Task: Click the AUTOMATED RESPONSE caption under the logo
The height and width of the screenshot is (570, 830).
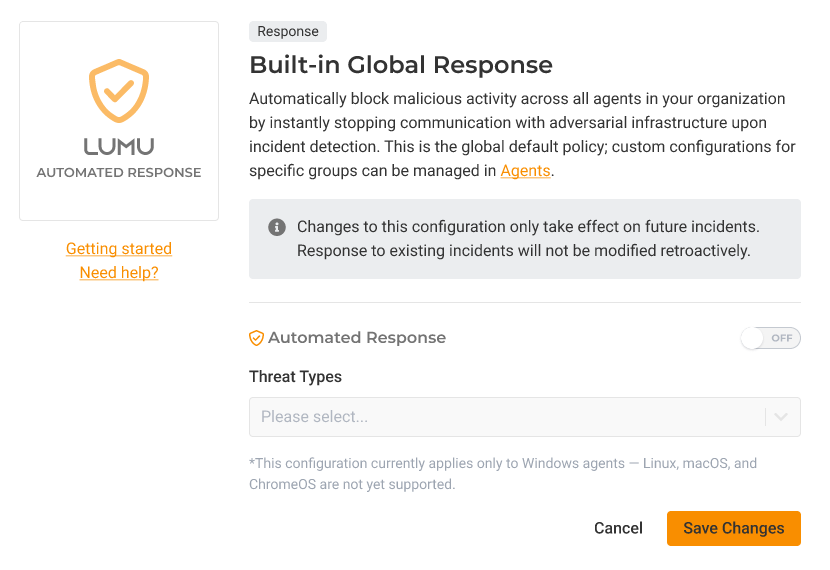Action: [119, 172]
